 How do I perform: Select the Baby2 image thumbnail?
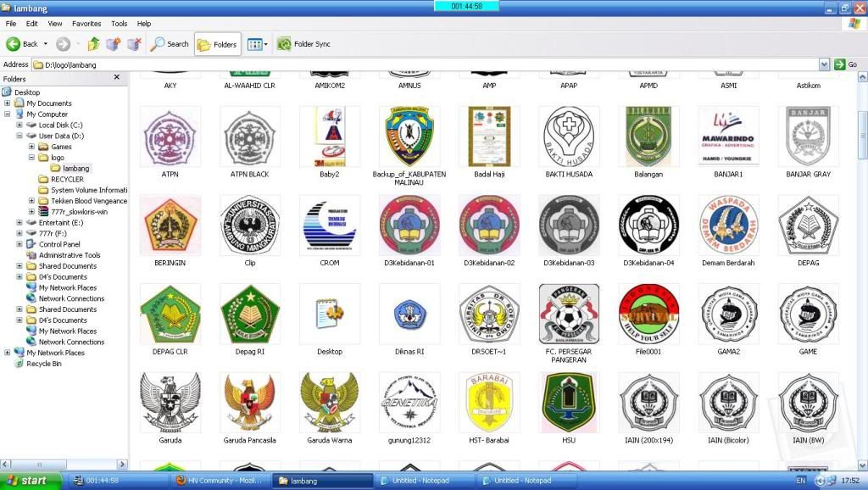(x=330, y=136)
